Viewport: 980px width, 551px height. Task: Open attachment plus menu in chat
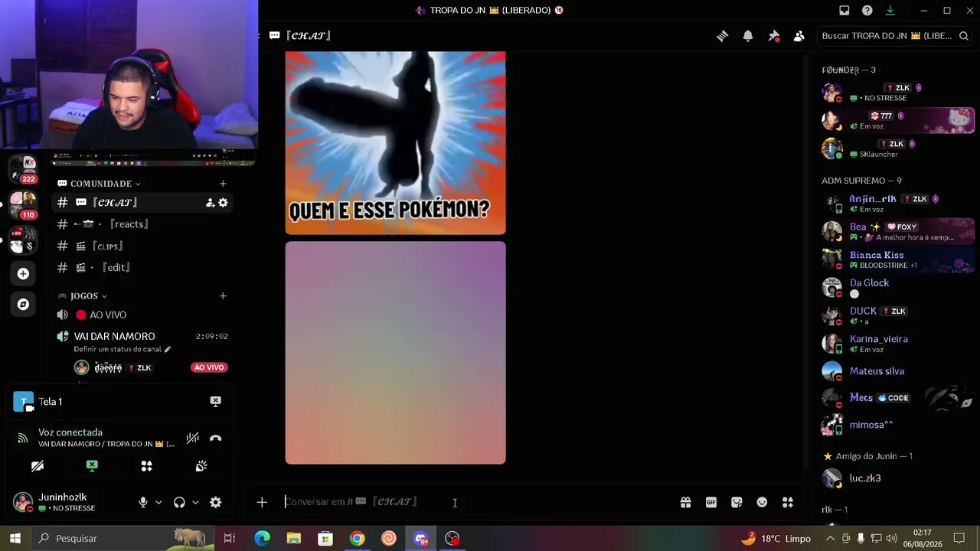(x=262, y=503)
